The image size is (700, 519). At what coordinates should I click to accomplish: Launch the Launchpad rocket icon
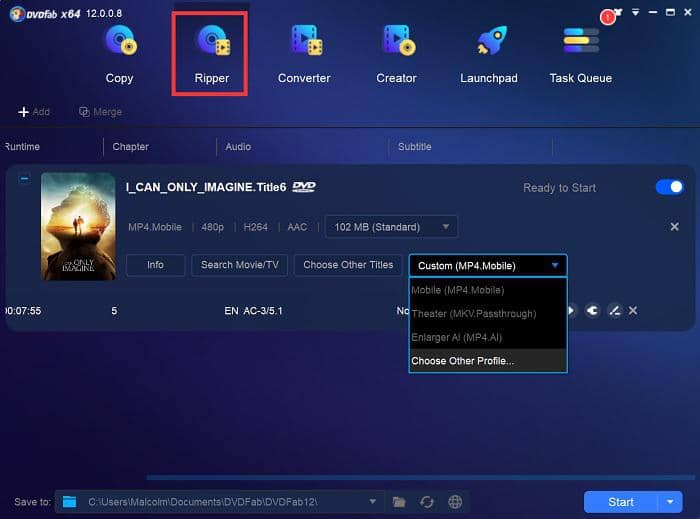488,42
